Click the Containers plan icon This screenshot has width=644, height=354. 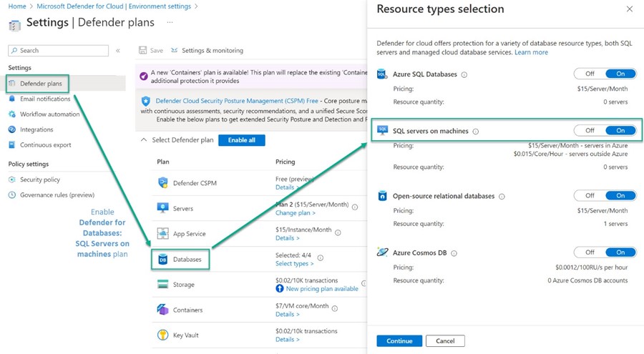coord(162,310)
